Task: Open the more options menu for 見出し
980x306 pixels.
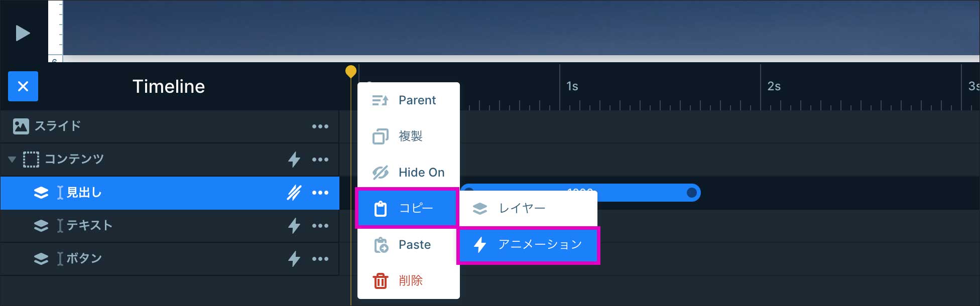Action: pyautogui.click(x=320, y=193)
